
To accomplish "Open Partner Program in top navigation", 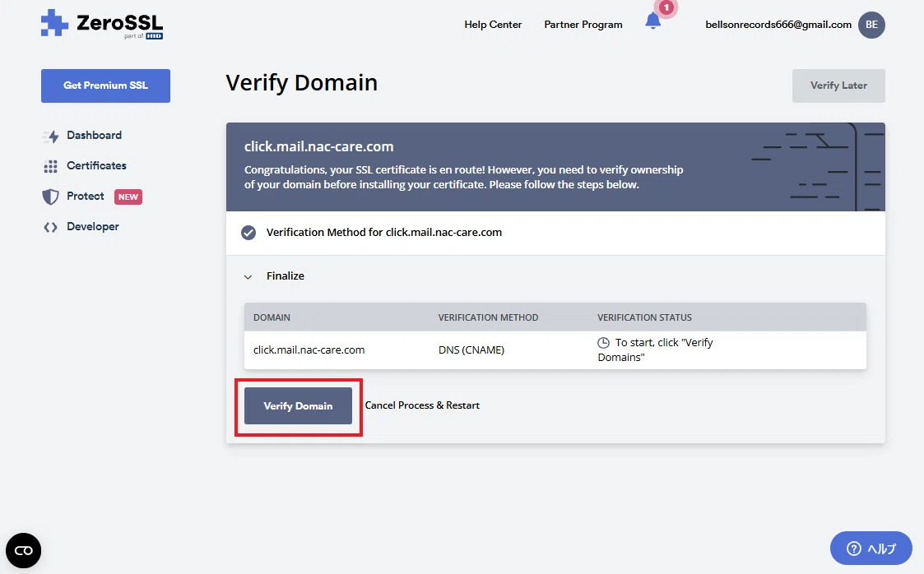I will [583, 25].
